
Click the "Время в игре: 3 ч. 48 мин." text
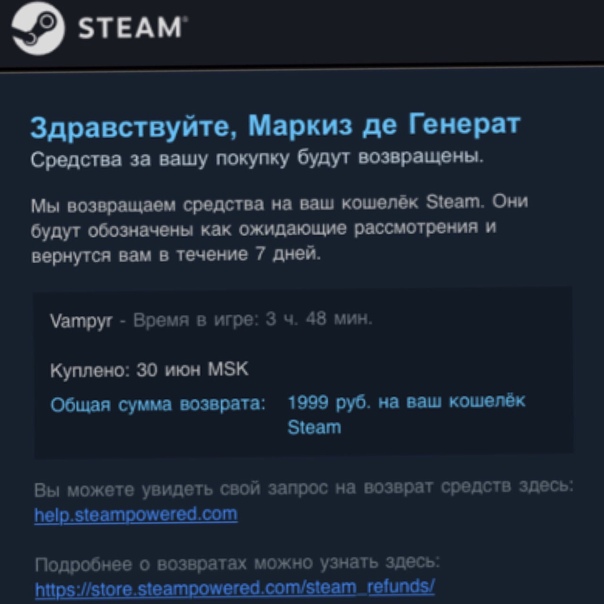click(x=253, y=319)
